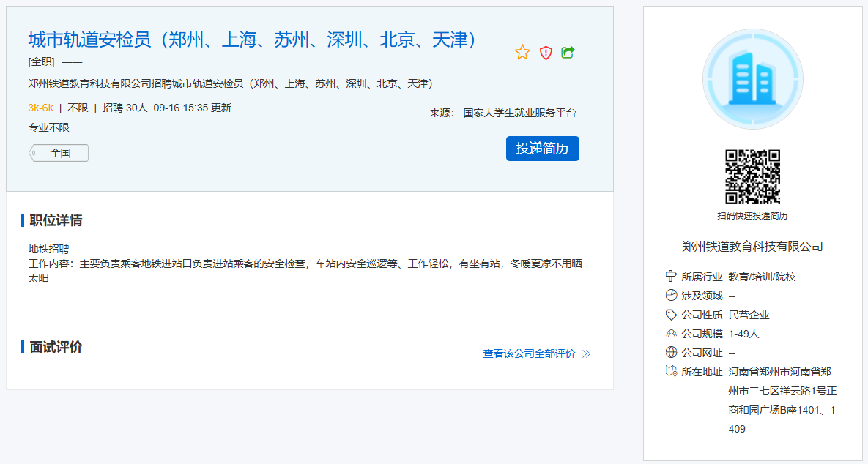The width and height of the screenshot is (868, 464).
Task: Report the job via red shield icon
Action: (546, 53)
